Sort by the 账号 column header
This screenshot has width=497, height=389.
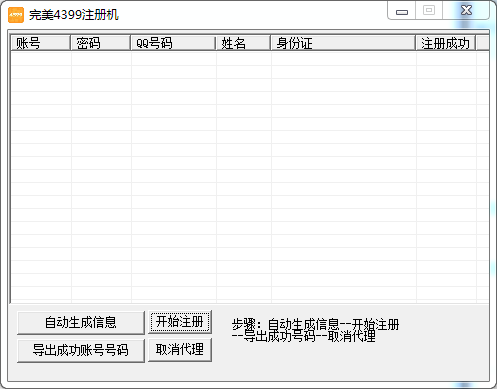[41, 43]
